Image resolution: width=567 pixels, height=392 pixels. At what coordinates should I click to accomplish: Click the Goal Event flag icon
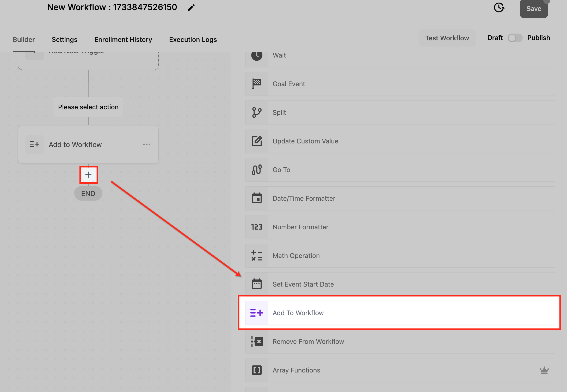coord(257,84)
